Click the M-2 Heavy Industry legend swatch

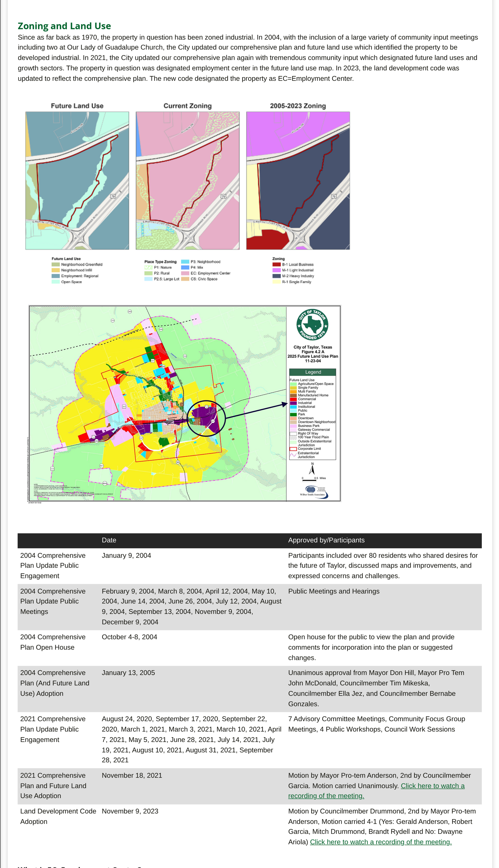(x=276, y=276)
